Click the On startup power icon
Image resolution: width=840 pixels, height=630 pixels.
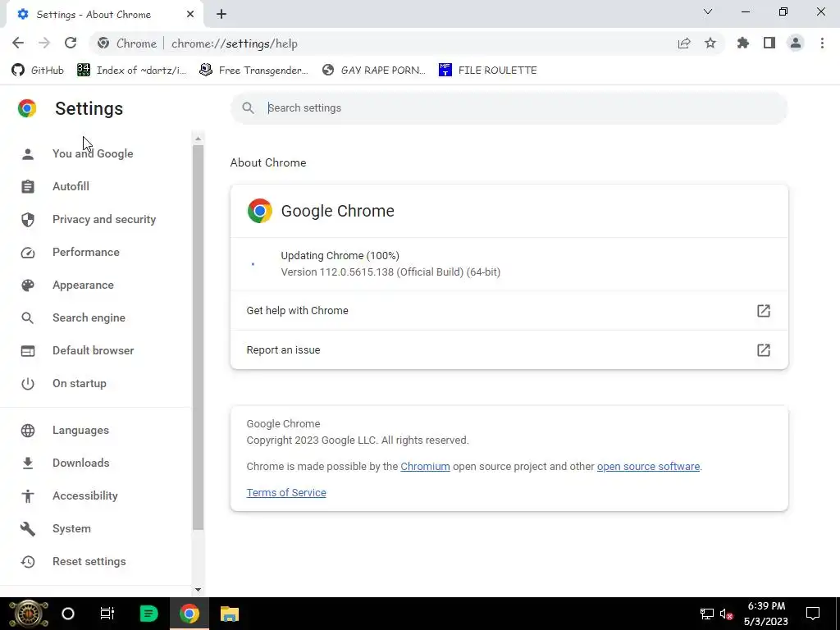click(x=28, y=384)
